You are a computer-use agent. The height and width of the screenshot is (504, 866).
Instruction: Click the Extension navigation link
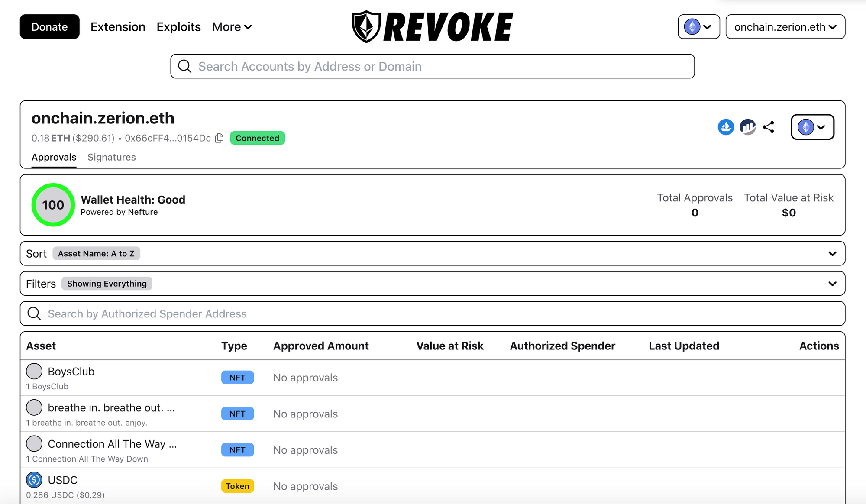[x=118, y=26]
